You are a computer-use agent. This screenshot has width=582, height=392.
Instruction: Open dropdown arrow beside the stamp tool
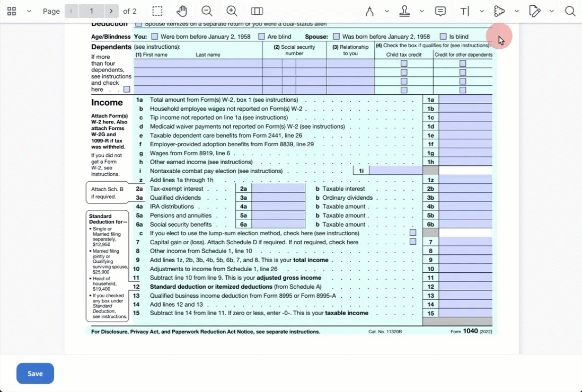[421, 11]
